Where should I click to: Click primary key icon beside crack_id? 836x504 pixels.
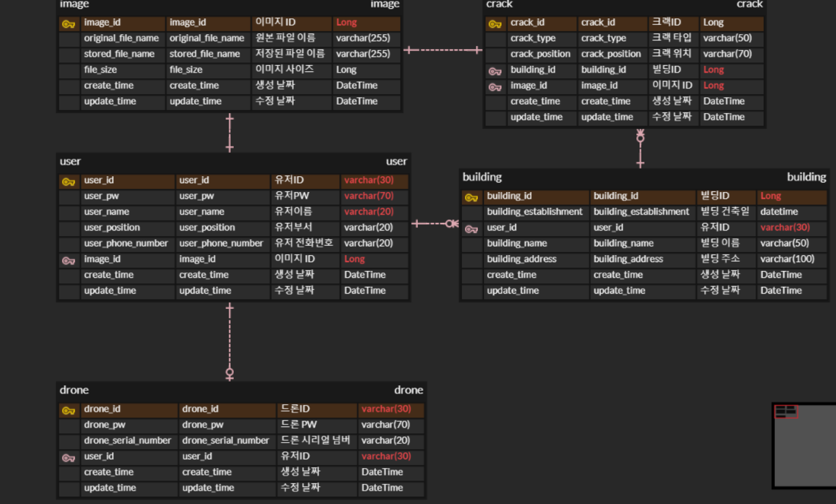[495, 24]
